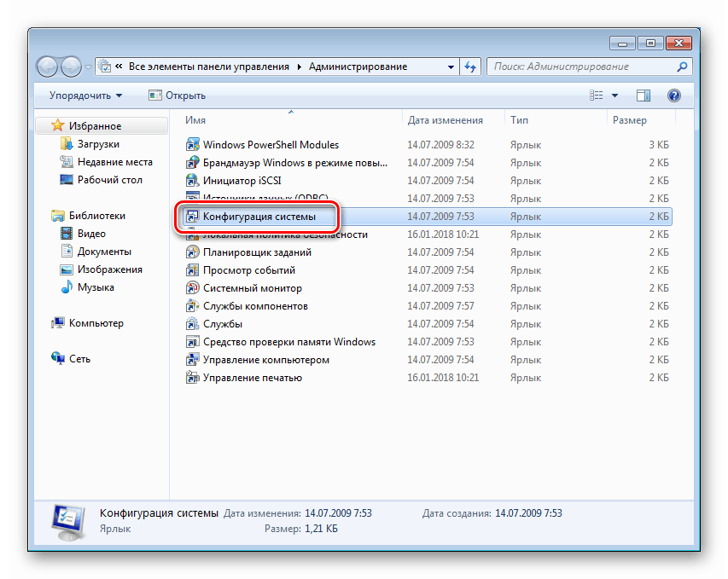728x579 pixels.
Task: Select Изображения in the navigation tree
Action: click(x=110, y=269)
